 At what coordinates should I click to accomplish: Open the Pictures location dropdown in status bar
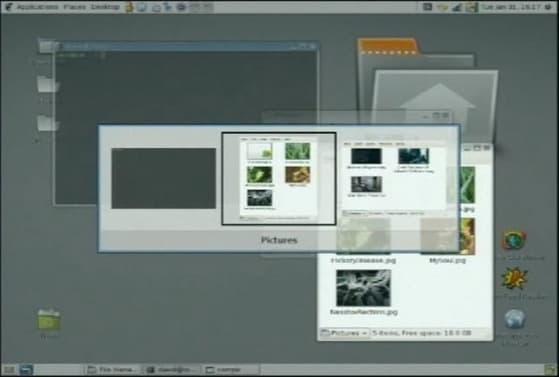coord(344,333)
